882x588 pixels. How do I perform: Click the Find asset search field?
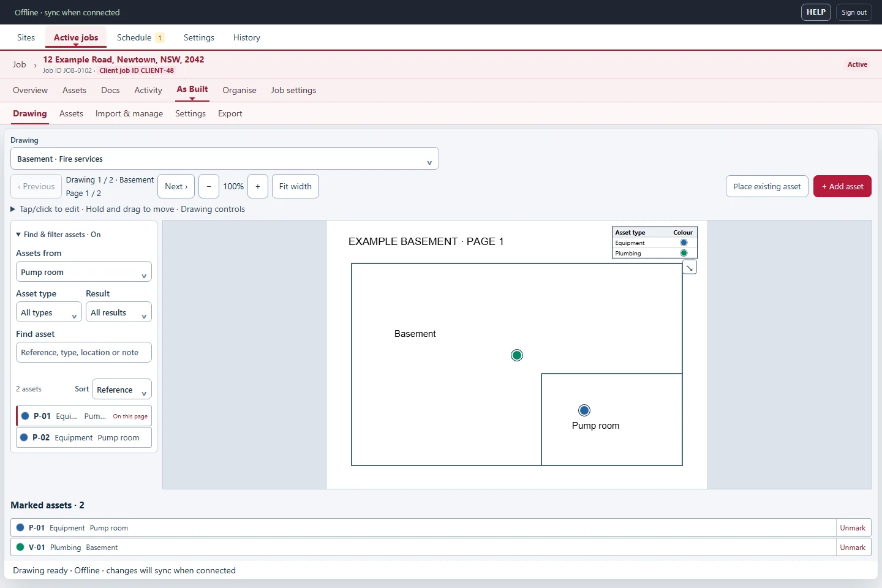coord(84,352)
